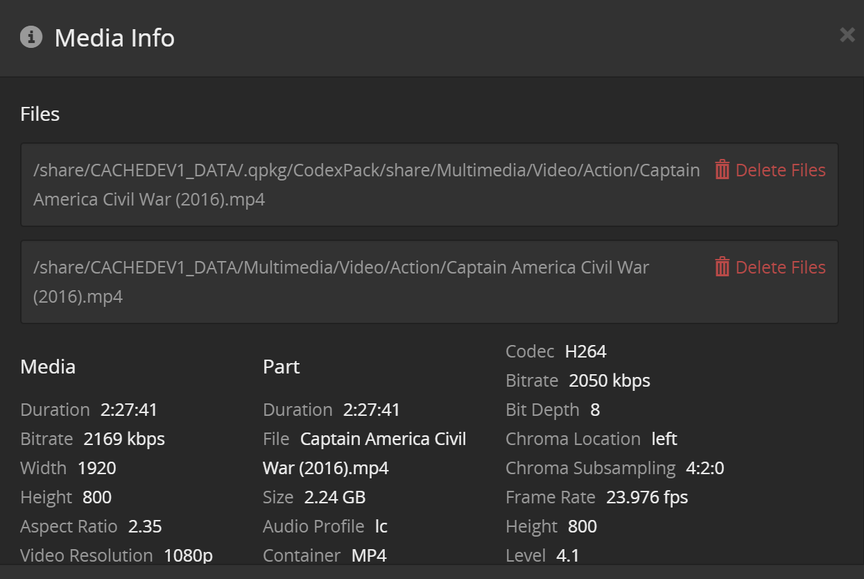Click the 2169 kbps bitrate value
This screenshot has height=579, width=864.
pyautogui.click(x=124, y=439)
